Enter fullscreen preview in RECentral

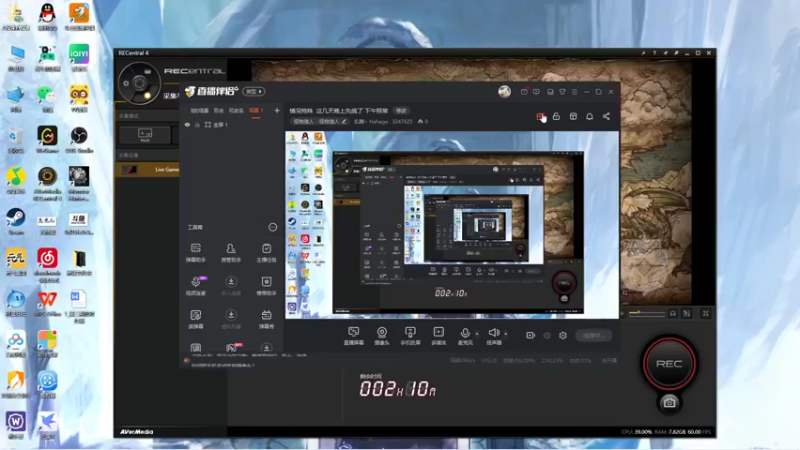coord(706,313)
